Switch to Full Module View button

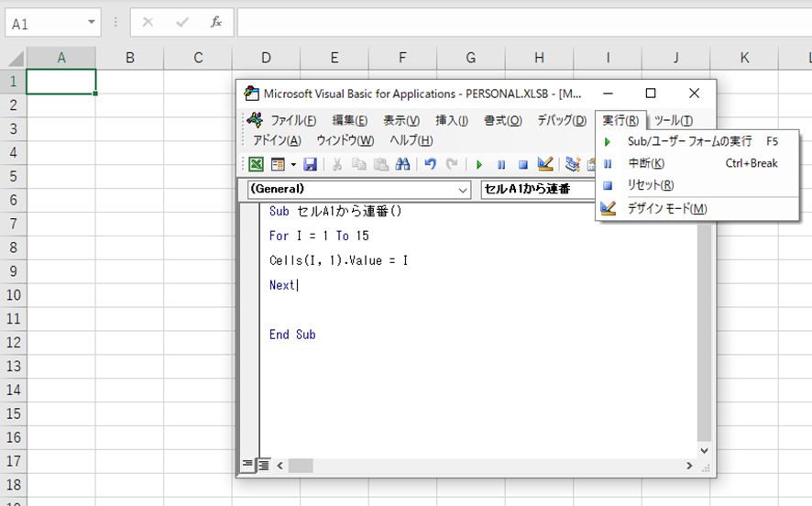click(264, 465)
